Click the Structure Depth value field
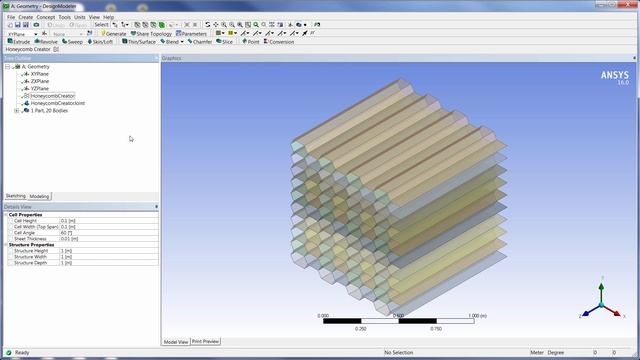Image resolution: width=640 pixels, height=360 pixels. [109, 263]
